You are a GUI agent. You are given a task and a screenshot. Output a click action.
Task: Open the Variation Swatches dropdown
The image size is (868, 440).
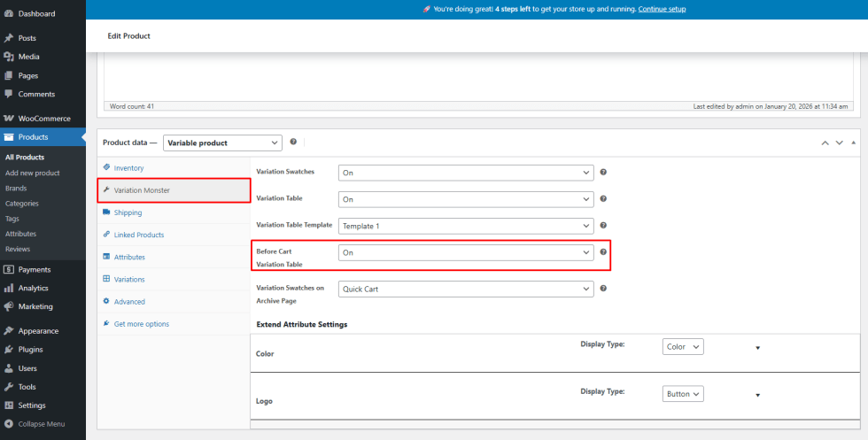(x=466, y=173)
